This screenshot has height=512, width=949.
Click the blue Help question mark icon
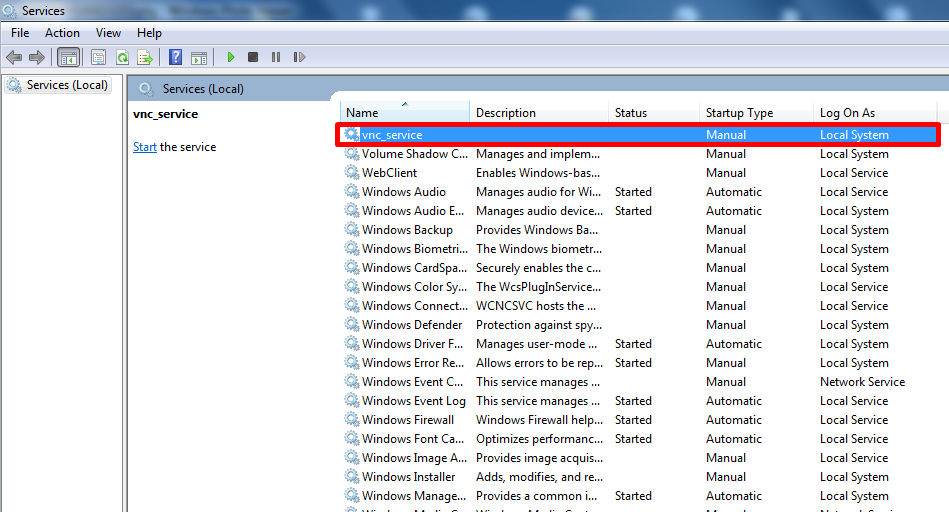(x=176, y=58)
